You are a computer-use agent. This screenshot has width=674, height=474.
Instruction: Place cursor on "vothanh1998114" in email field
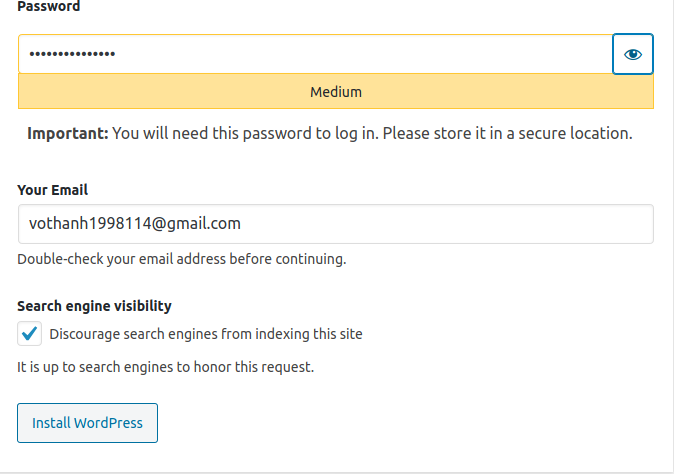[90, 223]
